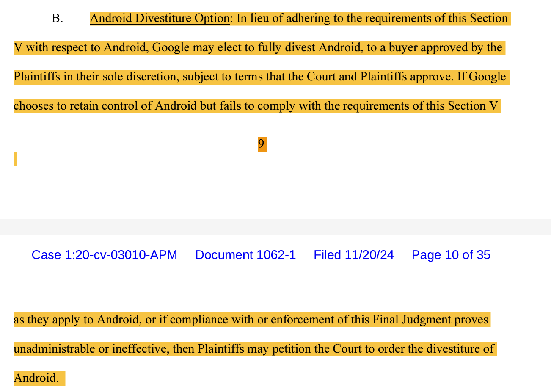
Task: Click the highlighted page number 9
Action: pos(262,144)
